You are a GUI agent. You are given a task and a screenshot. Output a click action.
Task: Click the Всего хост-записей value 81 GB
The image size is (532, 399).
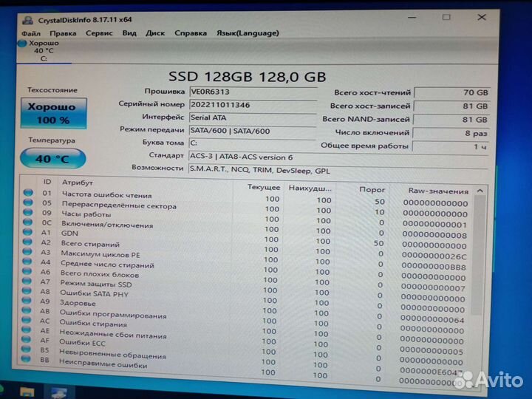tap(452, 106)
